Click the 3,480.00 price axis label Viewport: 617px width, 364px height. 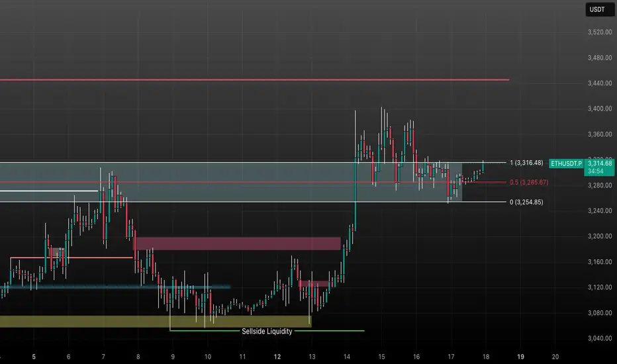pyautogui.click(x=600, y=58)
